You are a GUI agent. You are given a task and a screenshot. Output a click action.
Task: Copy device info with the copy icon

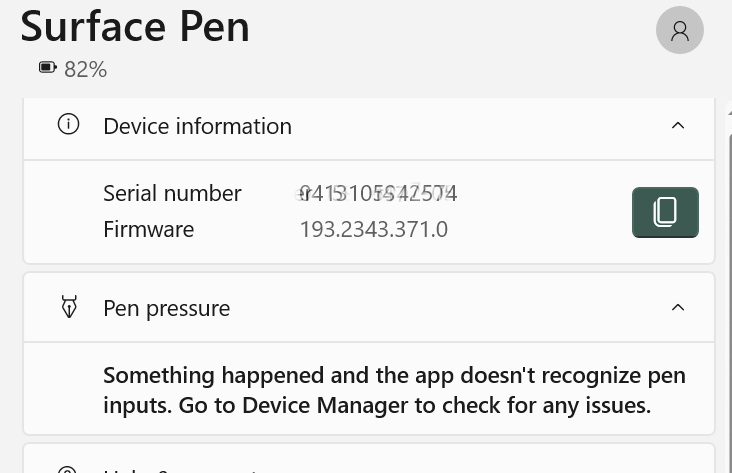tap(665, 212)
